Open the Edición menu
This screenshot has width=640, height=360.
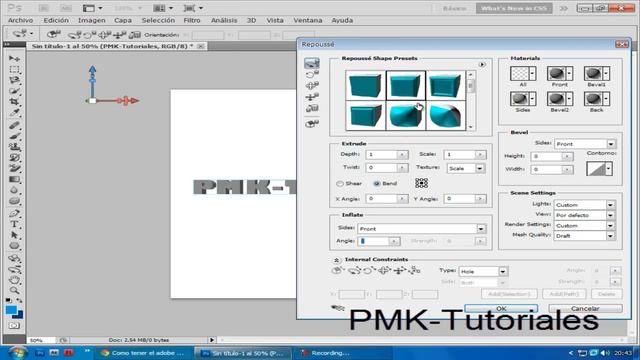pyautogui.click(x=56, y=20)
